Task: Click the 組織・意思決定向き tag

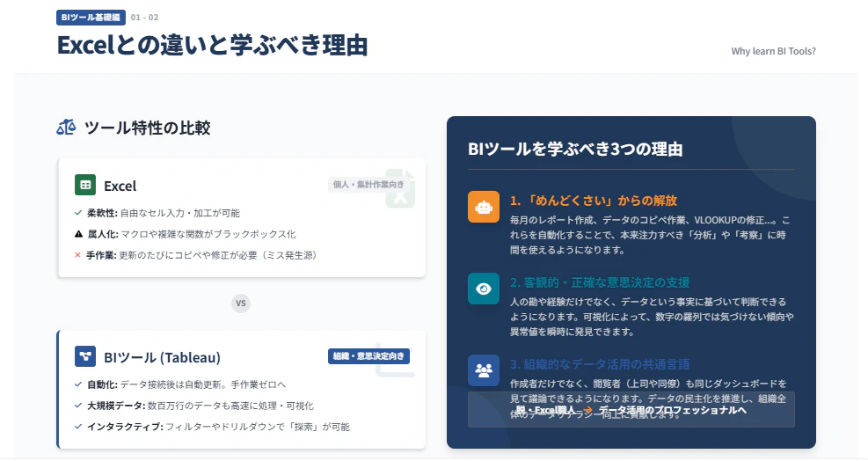Action: [x=368, y=356]
